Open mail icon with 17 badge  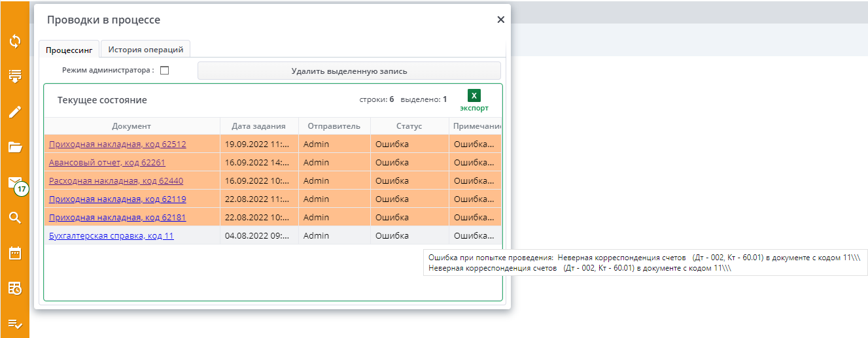(15, 182)
